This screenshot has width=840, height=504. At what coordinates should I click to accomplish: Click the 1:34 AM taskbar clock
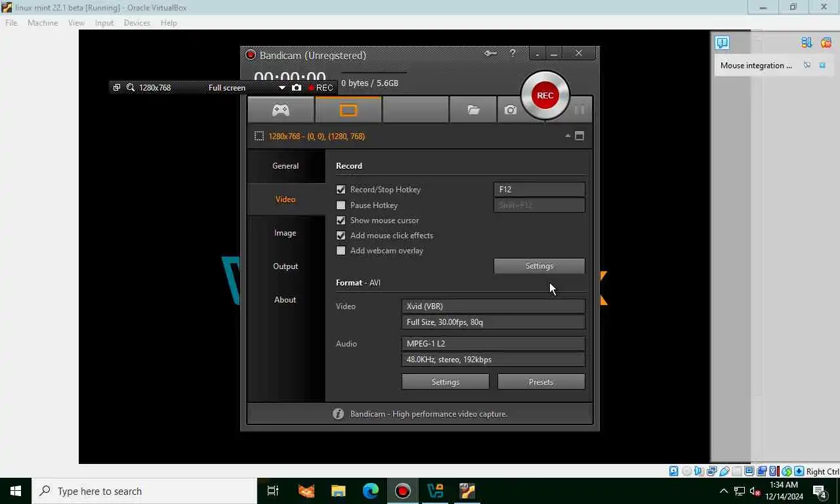[x=784, y=491]
